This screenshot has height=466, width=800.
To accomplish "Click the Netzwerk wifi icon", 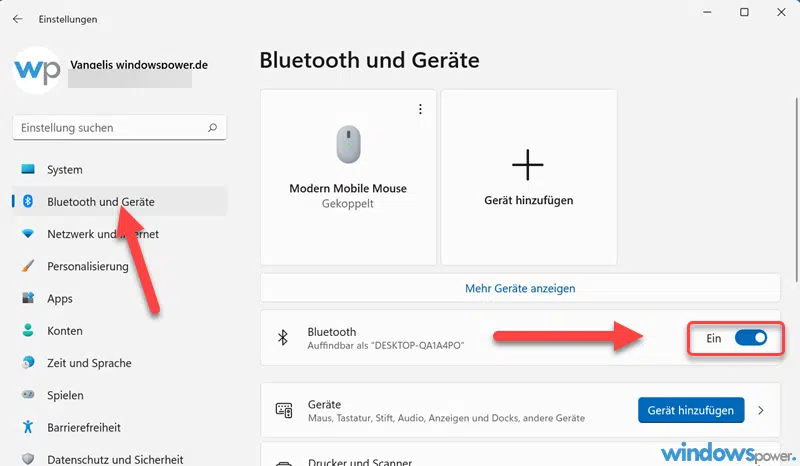I will pos(28,234).
